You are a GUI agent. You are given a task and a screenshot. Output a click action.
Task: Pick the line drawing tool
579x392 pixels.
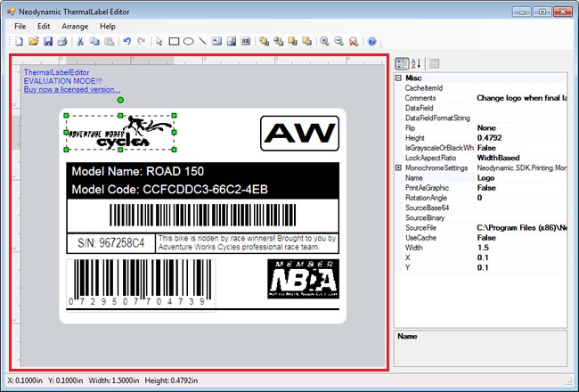pyautogui.click(x=202, y=41)
